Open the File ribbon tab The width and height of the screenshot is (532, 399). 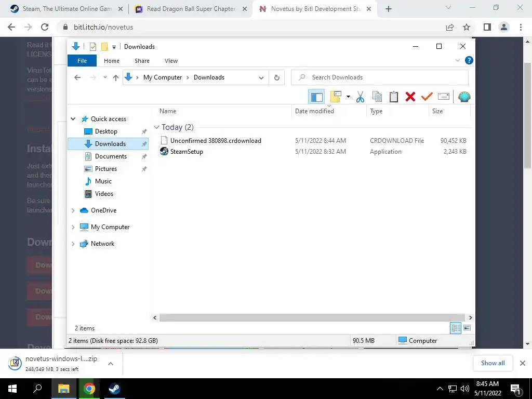[82, 61]
